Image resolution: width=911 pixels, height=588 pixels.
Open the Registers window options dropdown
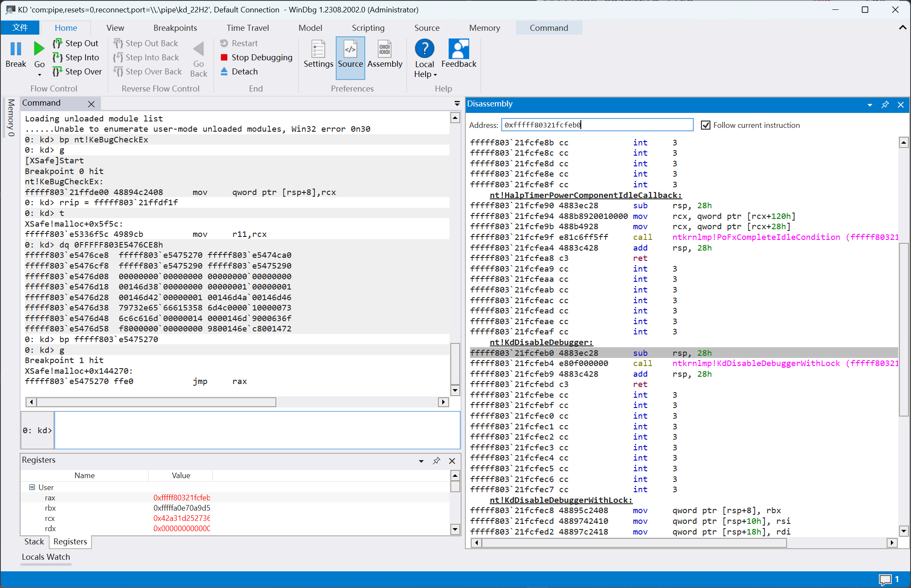(421, 461)
